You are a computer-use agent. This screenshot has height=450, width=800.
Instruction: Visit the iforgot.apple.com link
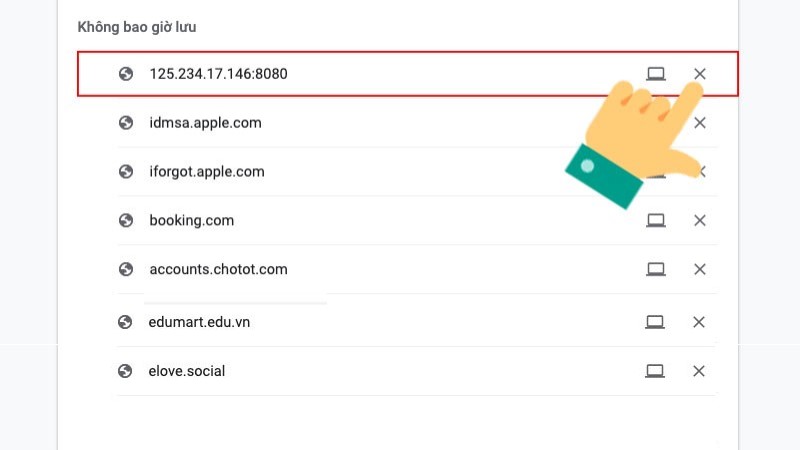pyautogui.click(x=207, y=172)
